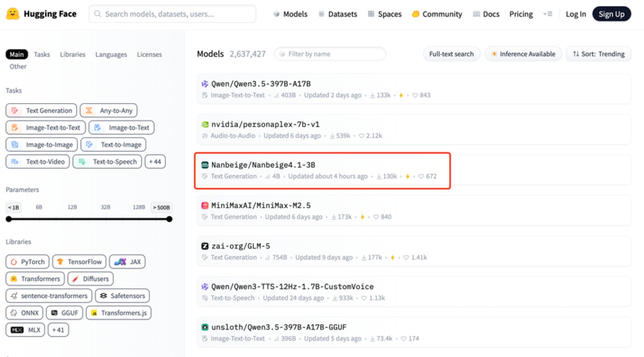The width and height of the screenshot is (644, 357).
Task: Click the Nanbeige avatar icon
Action: point(205,165)
